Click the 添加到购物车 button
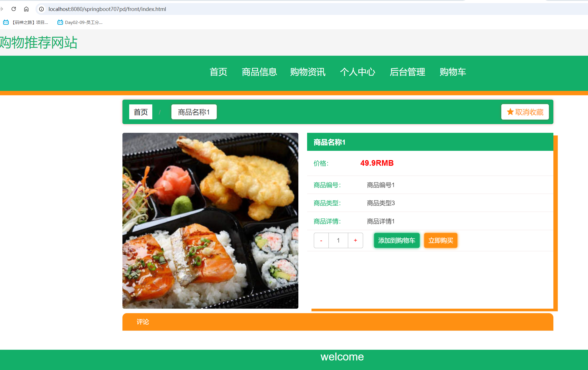This screenshot has width=588, height=370. pos(397,240)
